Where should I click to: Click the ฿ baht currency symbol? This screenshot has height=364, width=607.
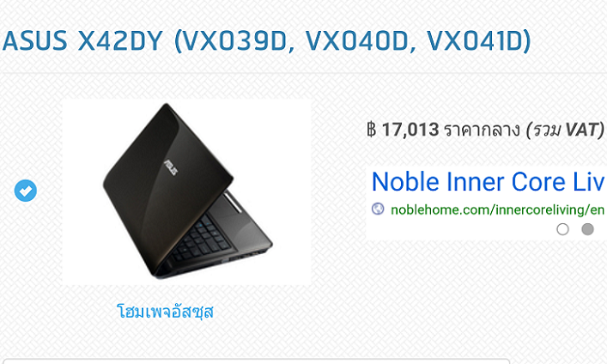371,130
